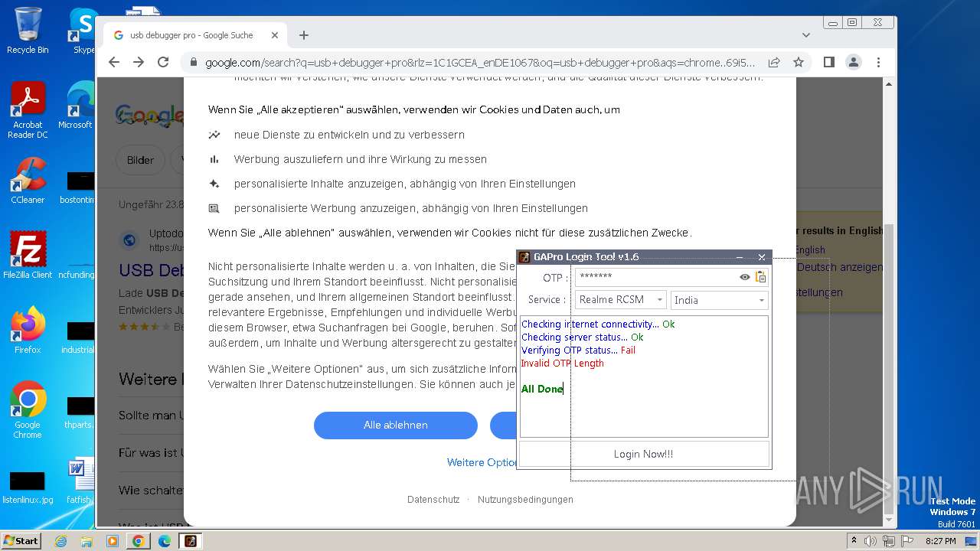Open Acrobat Reader DC desktop icon
The image size is (980, 551).
coord(28,110)
